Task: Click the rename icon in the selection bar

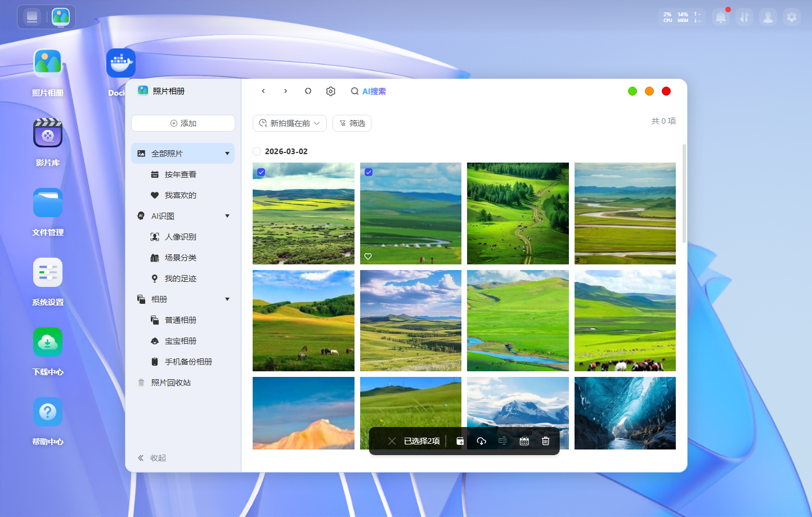Action: tap(503, 441)
